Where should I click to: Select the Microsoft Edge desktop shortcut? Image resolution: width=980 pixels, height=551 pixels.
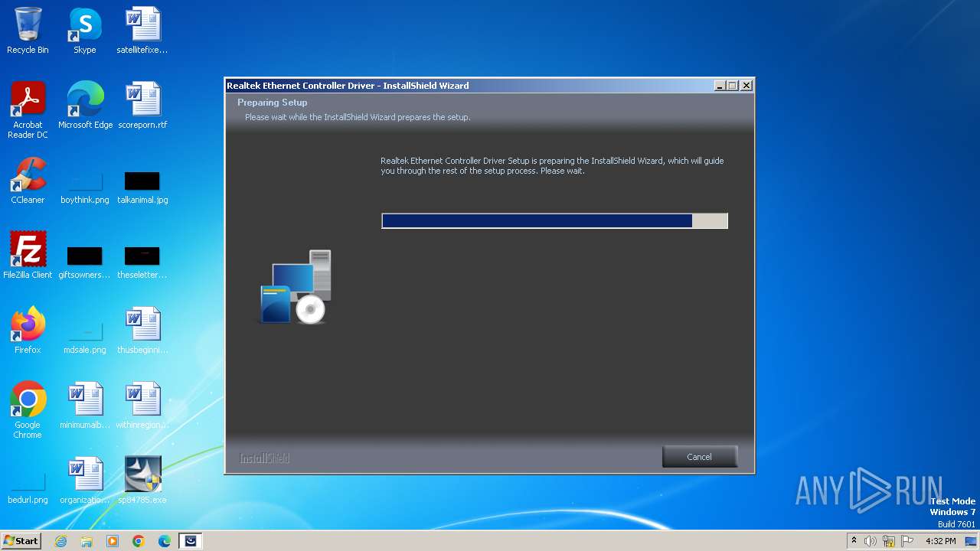point(85,106)
